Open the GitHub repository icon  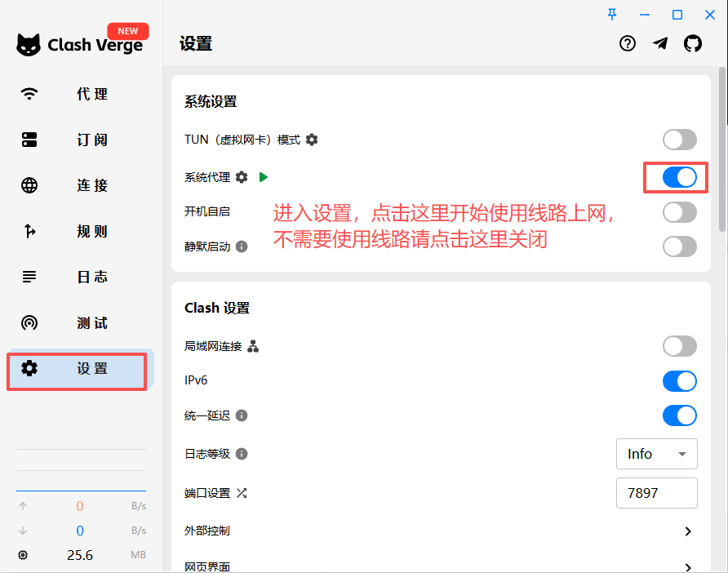click(693, 44)
